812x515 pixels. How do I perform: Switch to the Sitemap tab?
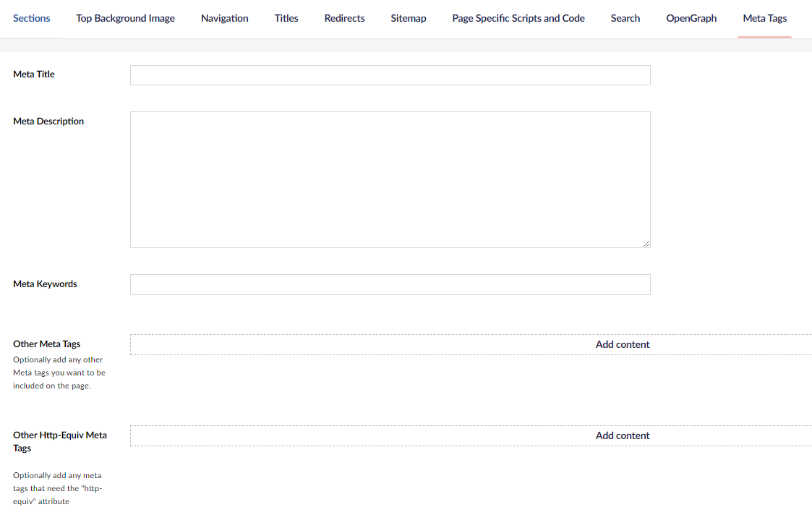[409, 18]
